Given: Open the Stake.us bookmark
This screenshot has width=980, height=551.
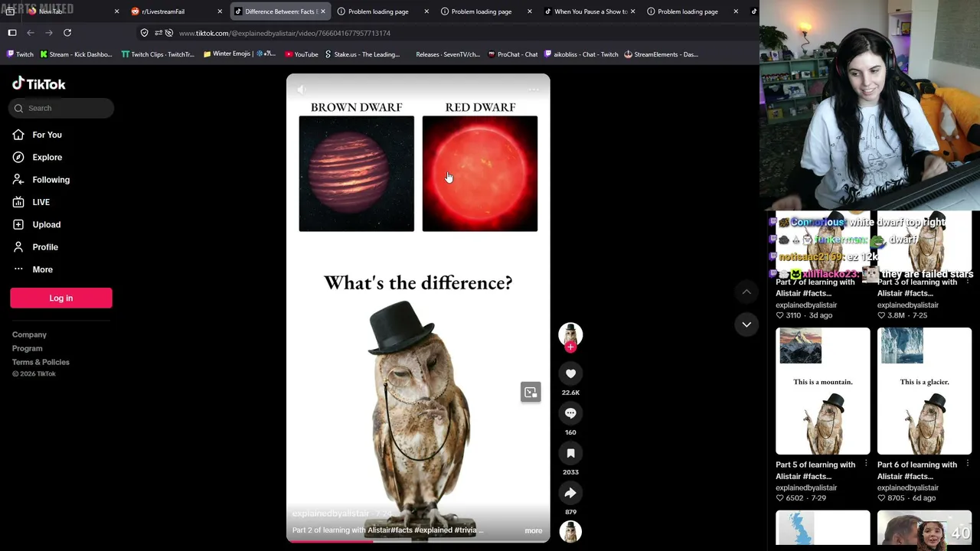Looking at the screenshot, I should click(x=362, y=54).
